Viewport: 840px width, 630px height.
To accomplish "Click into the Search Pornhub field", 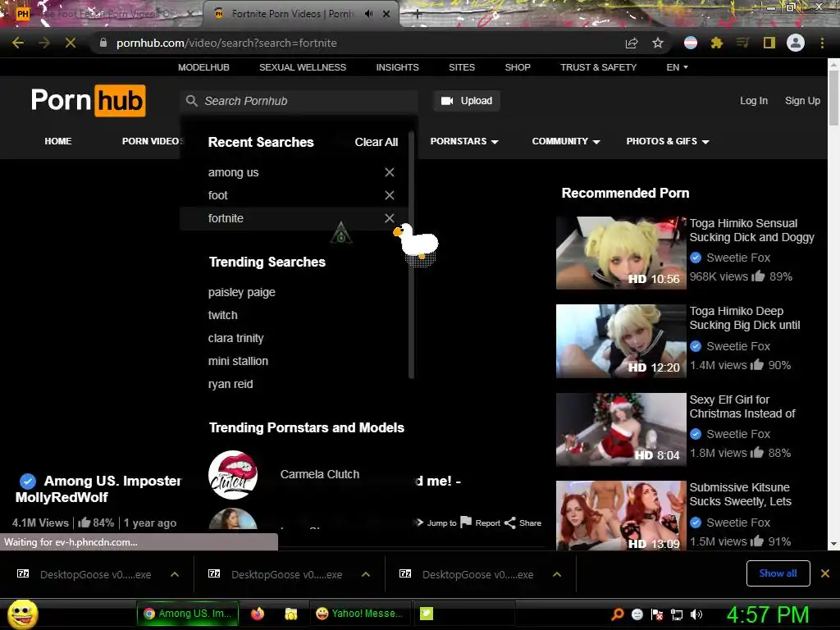I will point(299,101).
